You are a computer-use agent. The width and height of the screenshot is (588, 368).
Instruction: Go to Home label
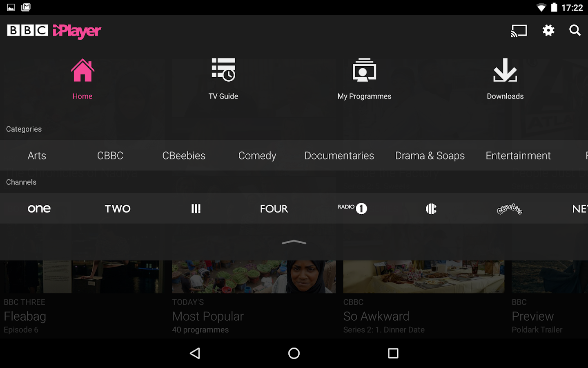tap(82, 96)
